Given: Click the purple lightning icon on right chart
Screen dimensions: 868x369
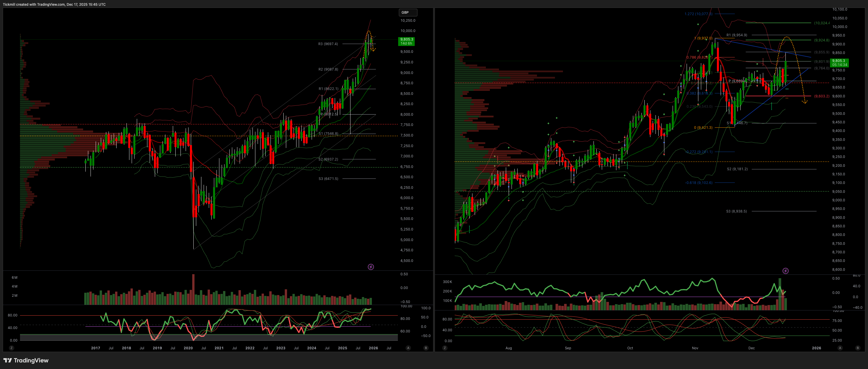Looking at the screenshot, I should point(785,271).
